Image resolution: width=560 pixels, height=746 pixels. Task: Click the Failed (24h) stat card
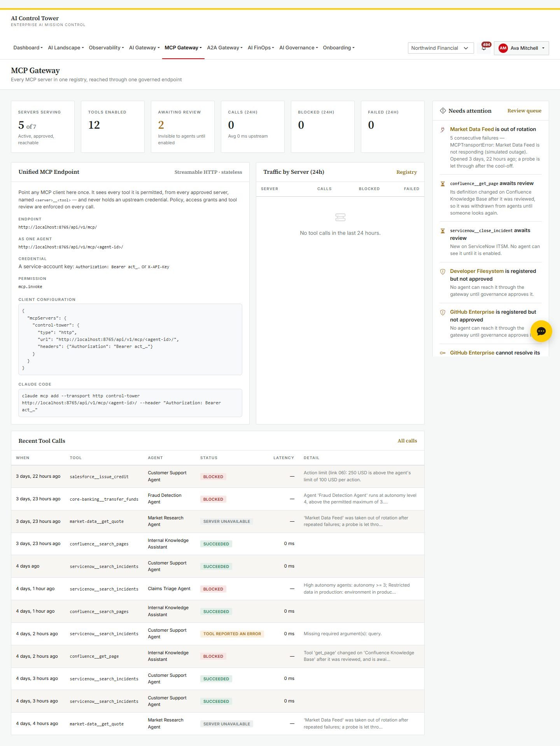coord(393,127)
